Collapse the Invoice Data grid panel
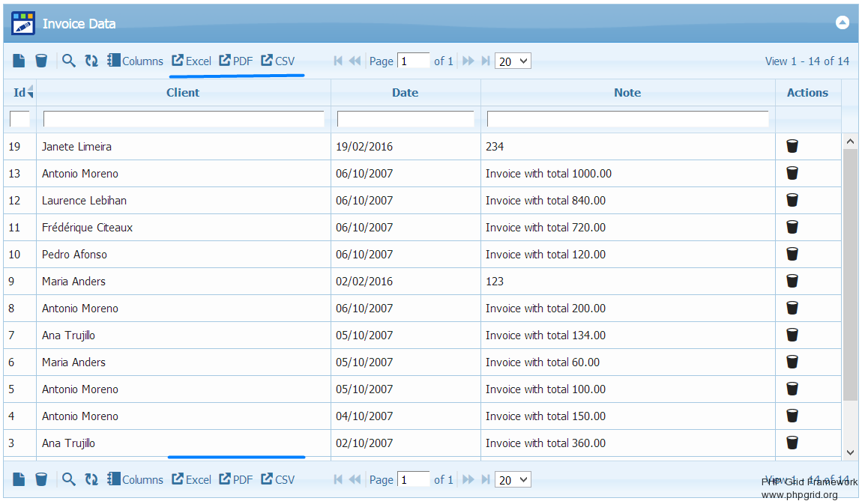The width and height of the screenshot is (862, 504). pos(842,22)
